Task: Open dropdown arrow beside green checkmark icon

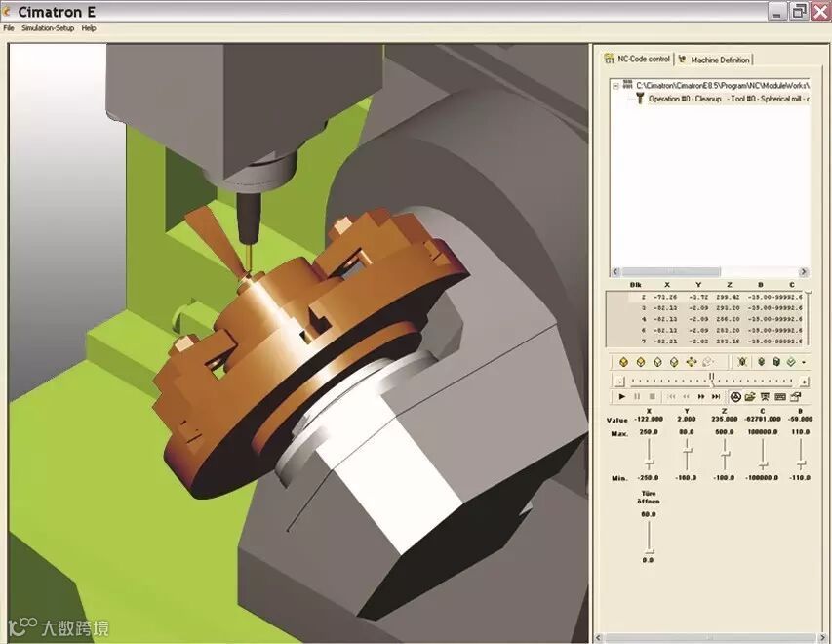Action: (x=804, y=363)
